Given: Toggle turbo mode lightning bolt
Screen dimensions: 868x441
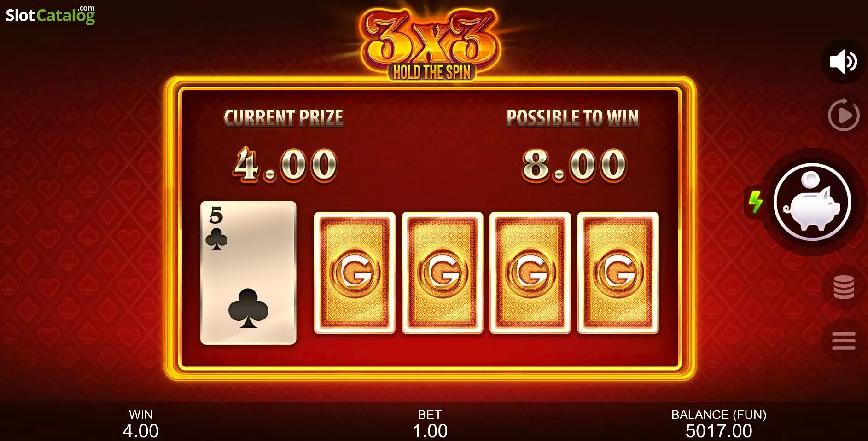Looking at the screenshot, I should coord(755,202).
